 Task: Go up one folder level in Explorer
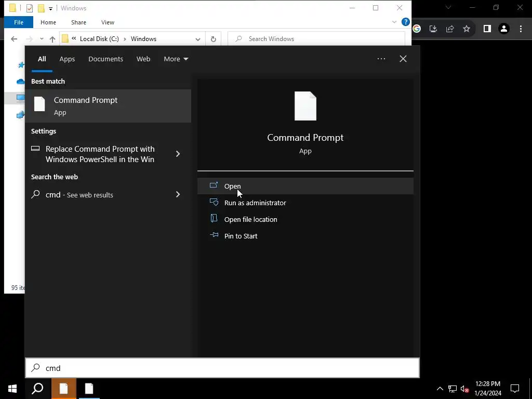pyautogui.click(x=52, y=39)
